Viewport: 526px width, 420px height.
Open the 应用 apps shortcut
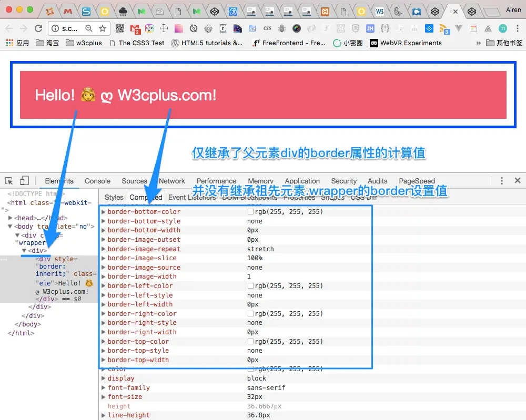pyautogui.click(x=17, y=43)
